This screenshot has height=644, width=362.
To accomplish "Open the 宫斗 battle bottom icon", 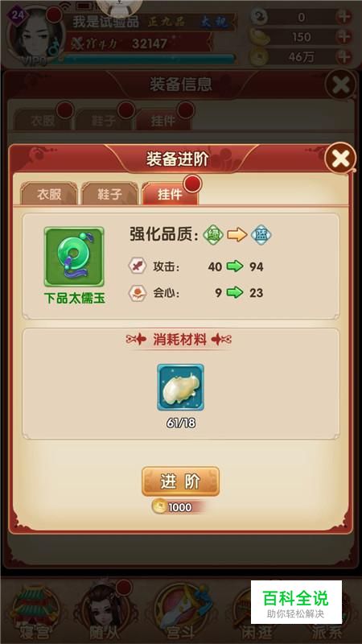I will [180, 612].
